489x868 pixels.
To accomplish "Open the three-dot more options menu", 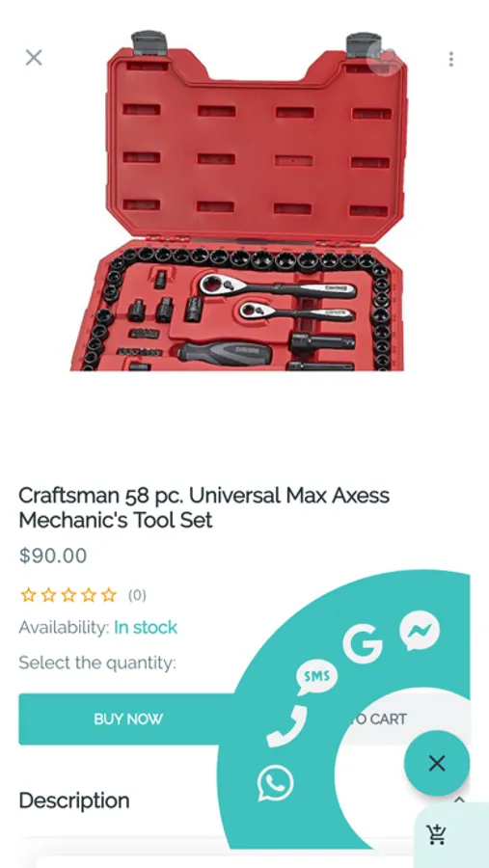I will (451, 59).
